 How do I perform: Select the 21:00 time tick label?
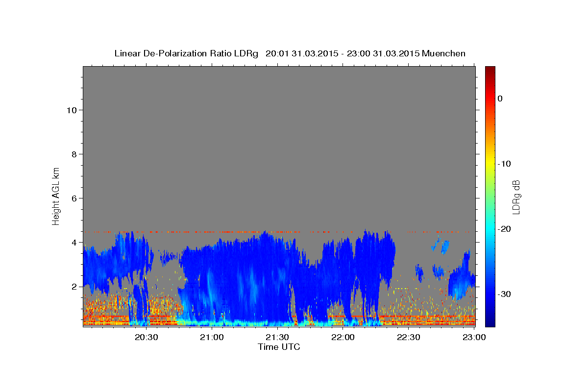pyautogui.click(x=212, y=338)
